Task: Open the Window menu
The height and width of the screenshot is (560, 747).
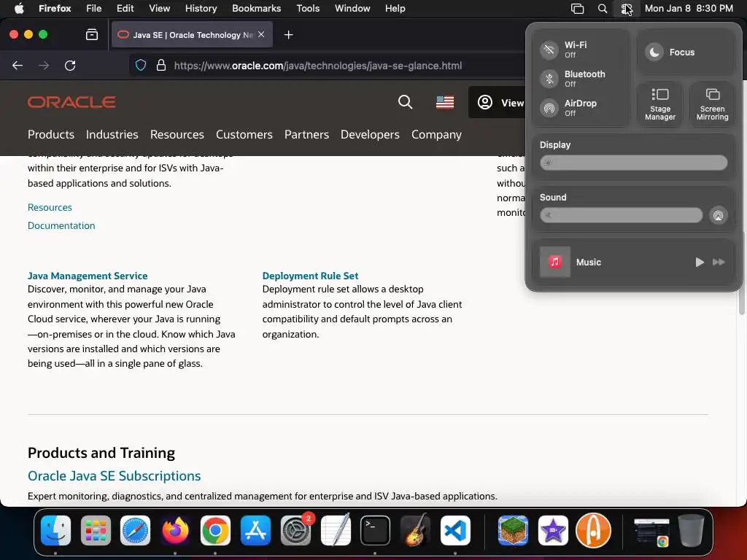Action: pos(352,9)
